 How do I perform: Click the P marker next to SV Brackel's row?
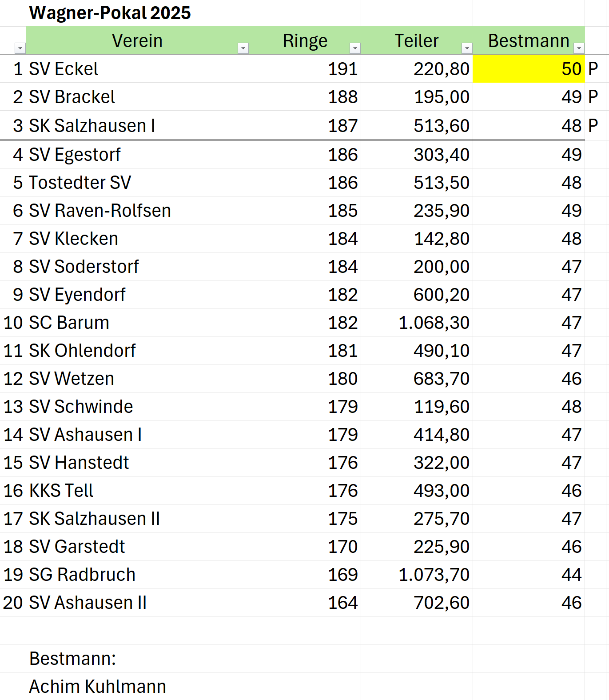tap(593, 97)
